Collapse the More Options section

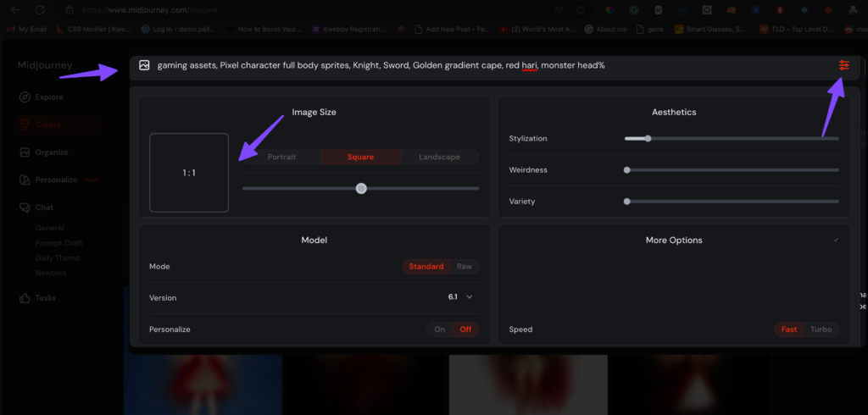[836, 241]
